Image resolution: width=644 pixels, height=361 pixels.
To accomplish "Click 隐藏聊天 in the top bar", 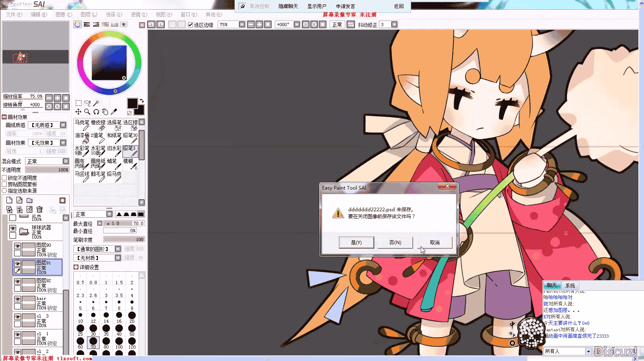I will (x=288, y=6).
